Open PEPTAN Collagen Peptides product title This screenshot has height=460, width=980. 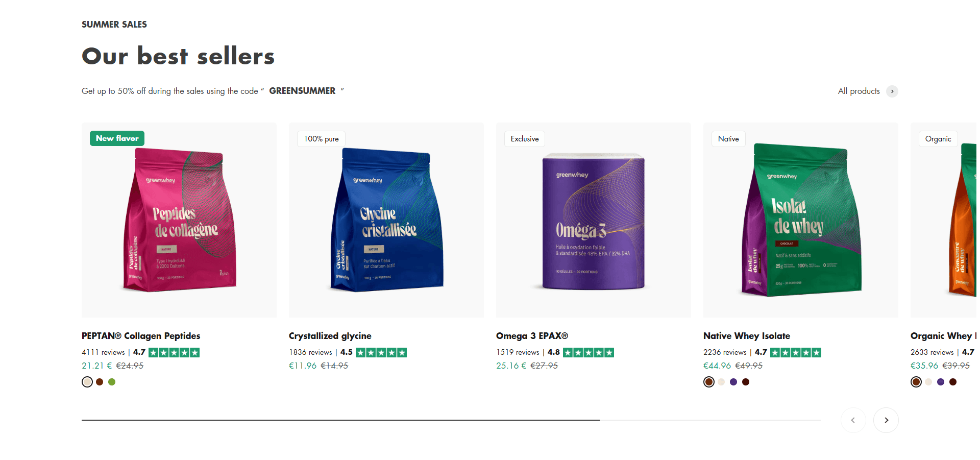(x=141, y=336)
